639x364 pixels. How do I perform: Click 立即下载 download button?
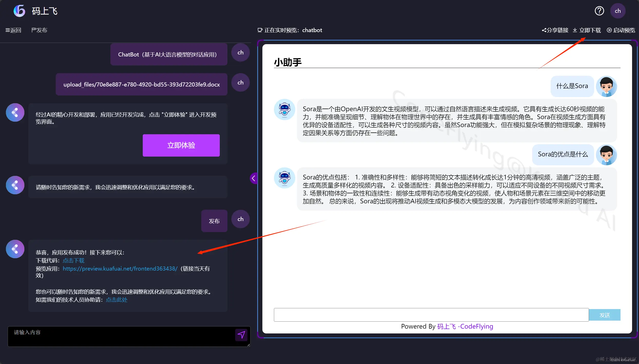pos(587,30)
